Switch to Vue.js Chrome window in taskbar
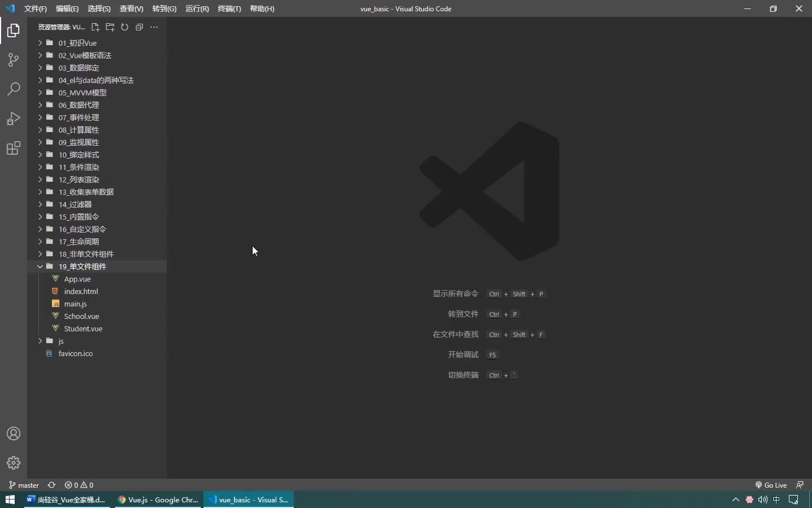This screenshot has height=508, width=812. pos(158,500)
